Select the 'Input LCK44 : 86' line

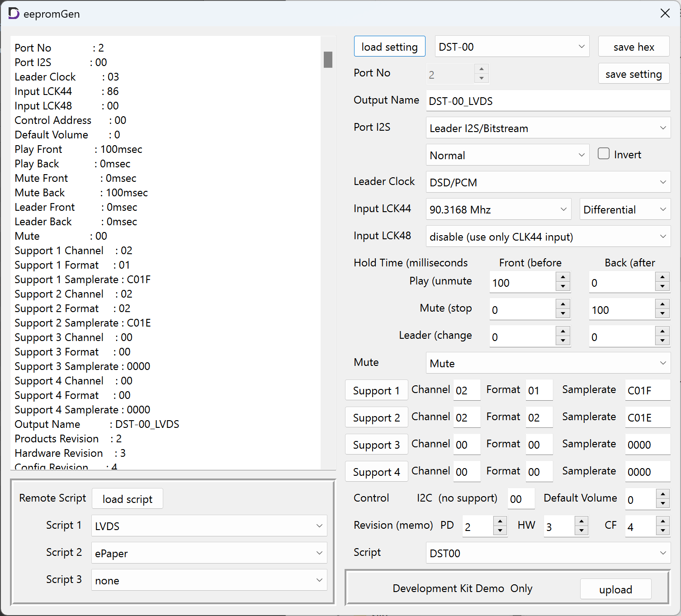point(66,91)
